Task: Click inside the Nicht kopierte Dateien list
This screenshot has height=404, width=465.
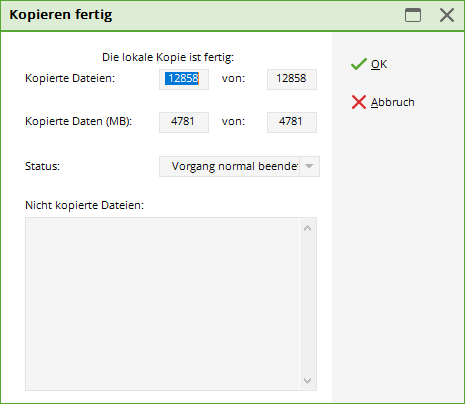Action: [163, 304]
